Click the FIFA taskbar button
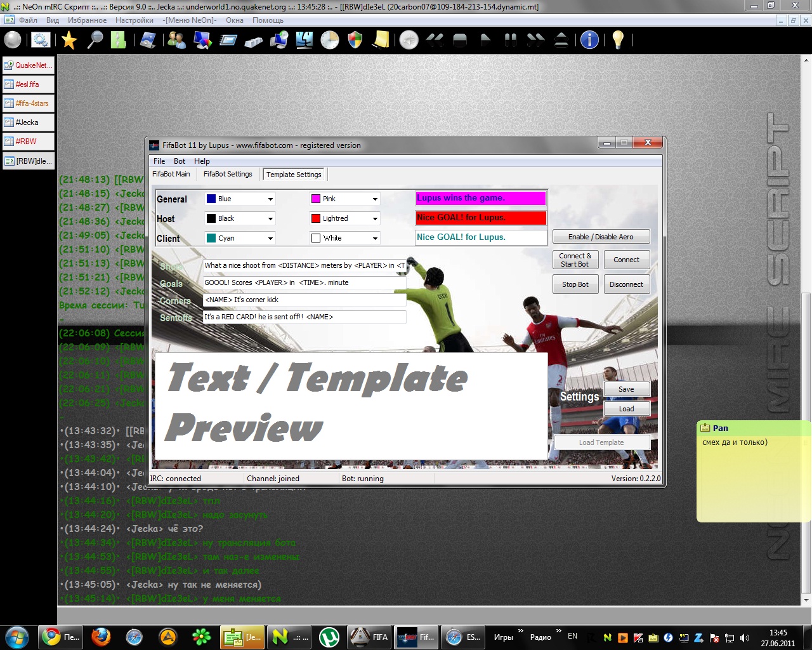Screen dimensions: 812x650 tap(369, 637)
